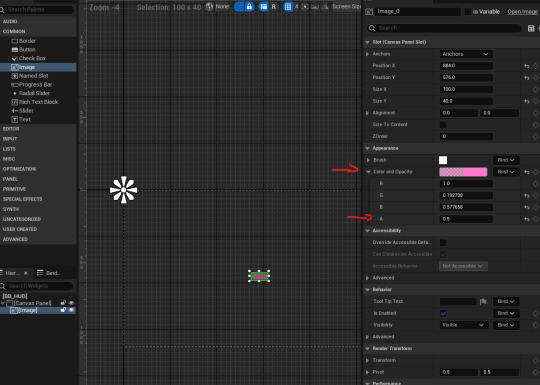Open the localization globe icon in toolbar
Viewport: 540px width, 385px height.
point(209,7)
